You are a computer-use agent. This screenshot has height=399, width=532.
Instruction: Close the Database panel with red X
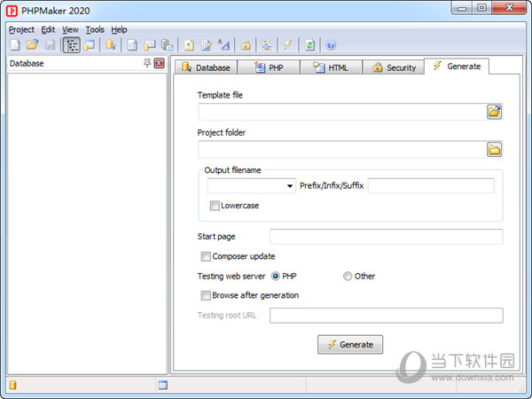click(x=159, y=63)
